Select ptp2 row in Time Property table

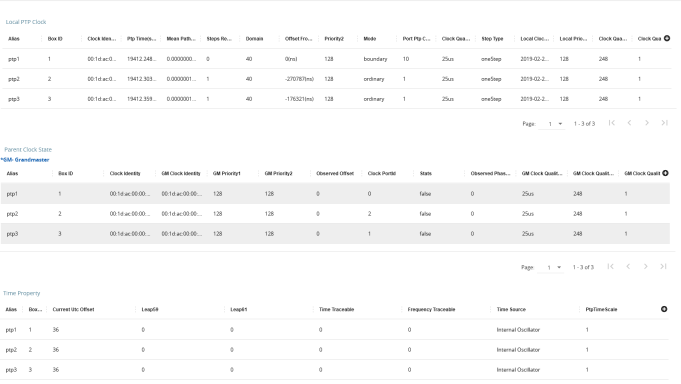click(x=334, y=350)
